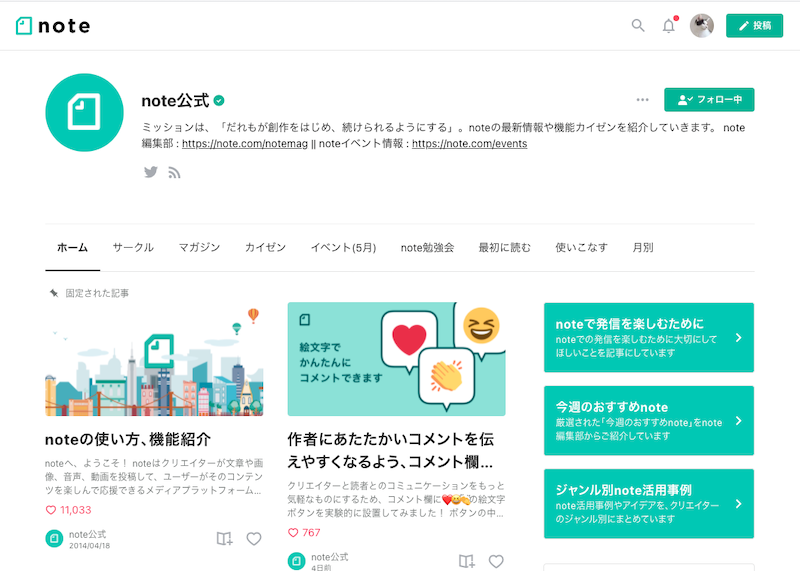Image resolution: width=800 pixels, height=571 pixels.
Task: Open the user avatar menu
Action: (702, 26)
